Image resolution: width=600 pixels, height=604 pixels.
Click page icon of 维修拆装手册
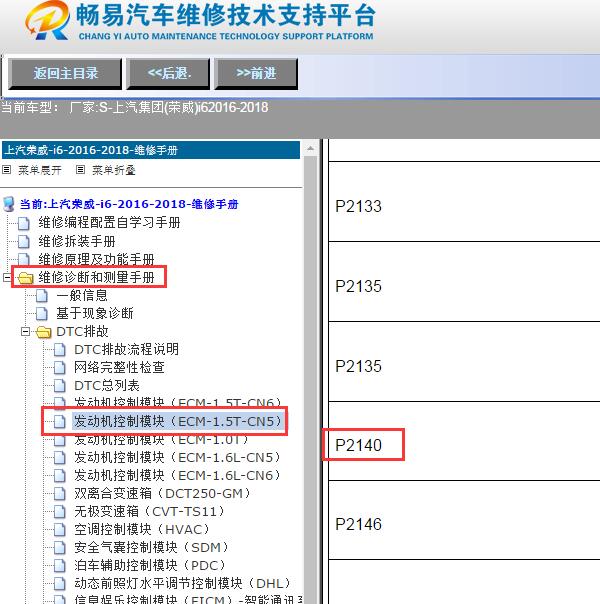(x=23, y=242)
